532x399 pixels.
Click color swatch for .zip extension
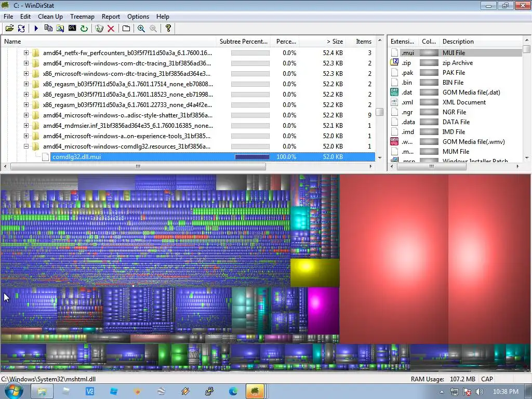pos(429,62)
